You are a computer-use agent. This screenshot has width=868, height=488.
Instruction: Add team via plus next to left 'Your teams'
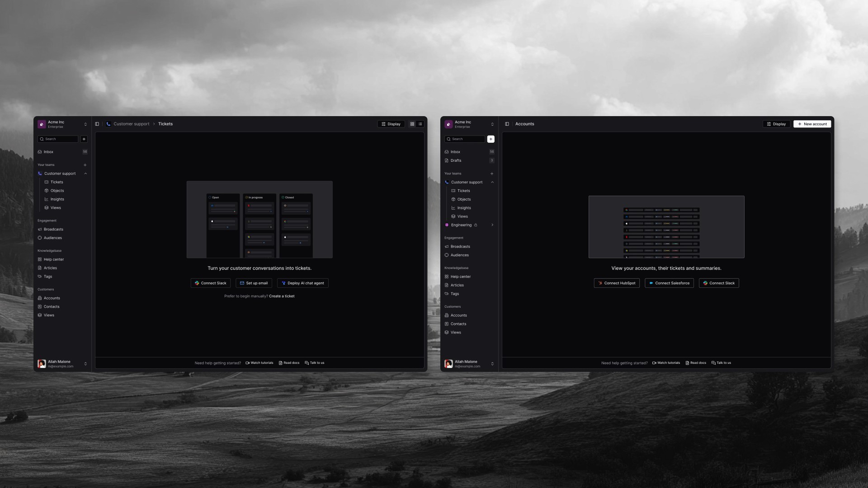[85, 165]
